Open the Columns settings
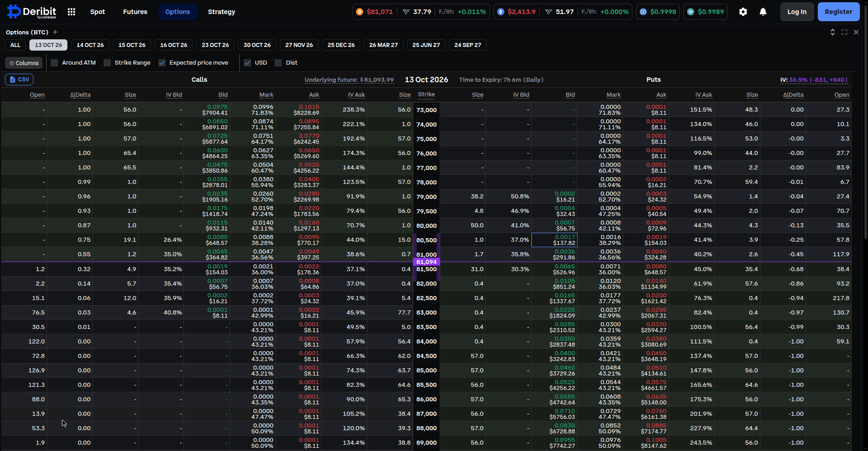Screen dimensions: 868x451 point(24,63)
